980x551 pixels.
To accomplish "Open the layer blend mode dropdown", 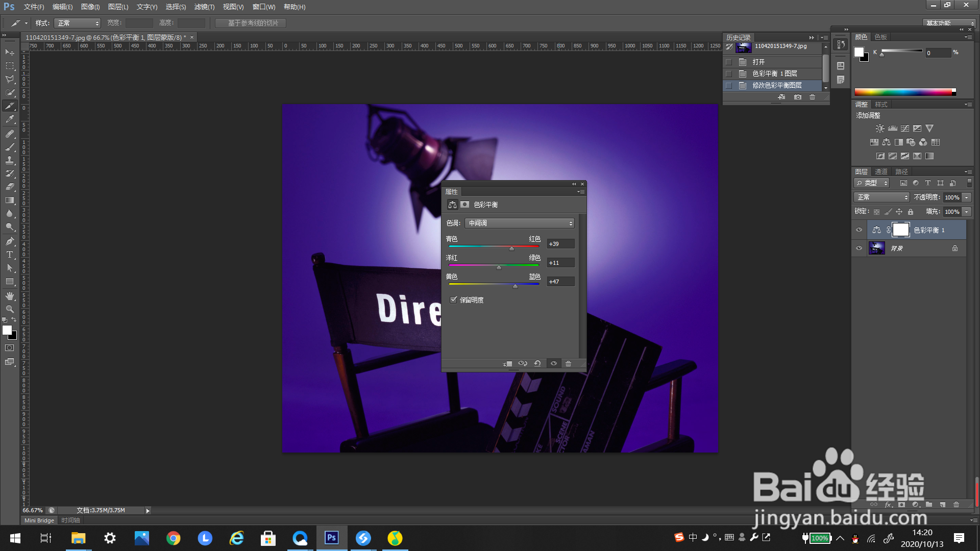I will tap(881, 197).
